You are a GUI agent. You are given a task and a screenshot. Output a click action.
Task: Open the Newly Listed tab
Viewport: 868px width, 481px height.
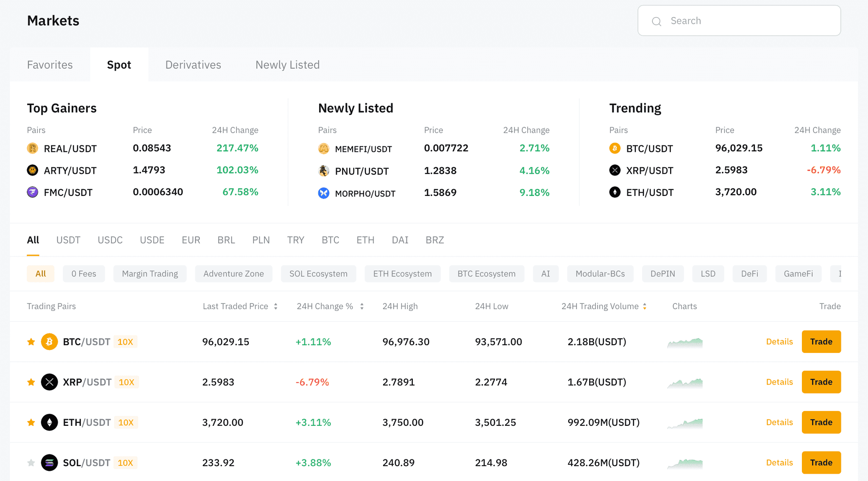coord(287,64)
